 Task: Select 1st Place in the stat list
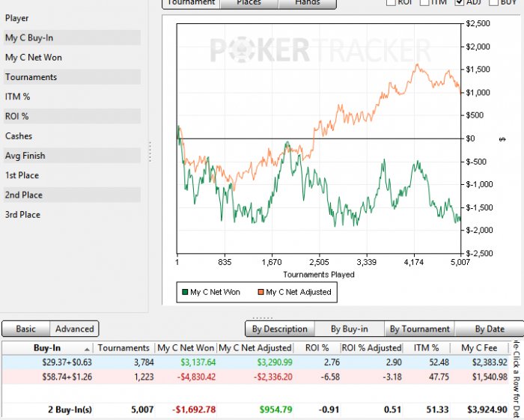click(x=72, y=175)
